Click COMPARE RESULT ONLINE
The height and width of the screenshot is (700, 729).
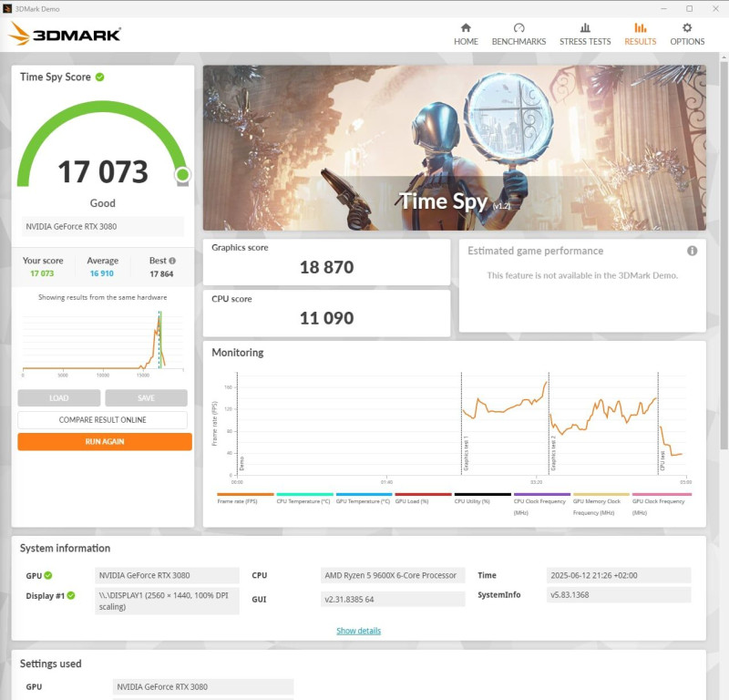click(102, 420)
